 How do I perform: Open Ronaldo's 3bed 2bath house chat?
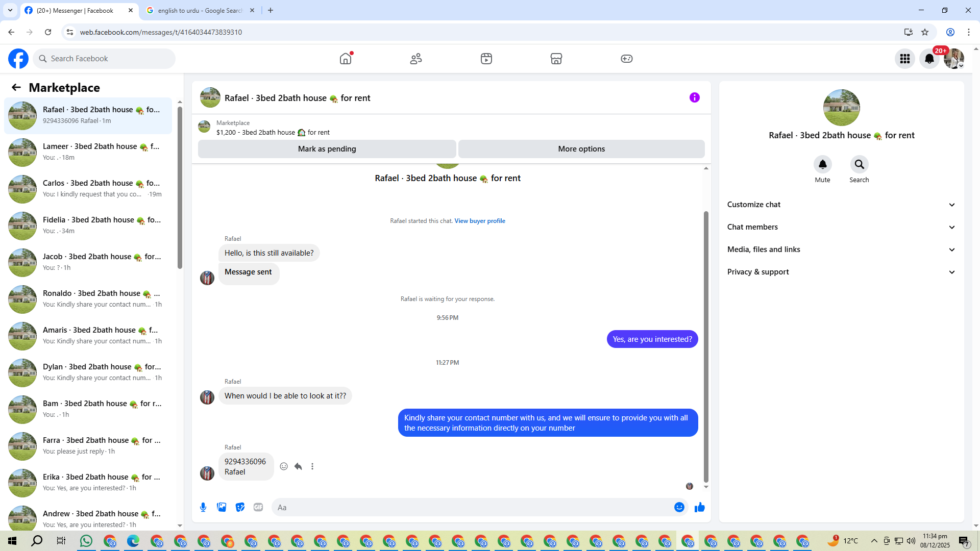point(88,299)
